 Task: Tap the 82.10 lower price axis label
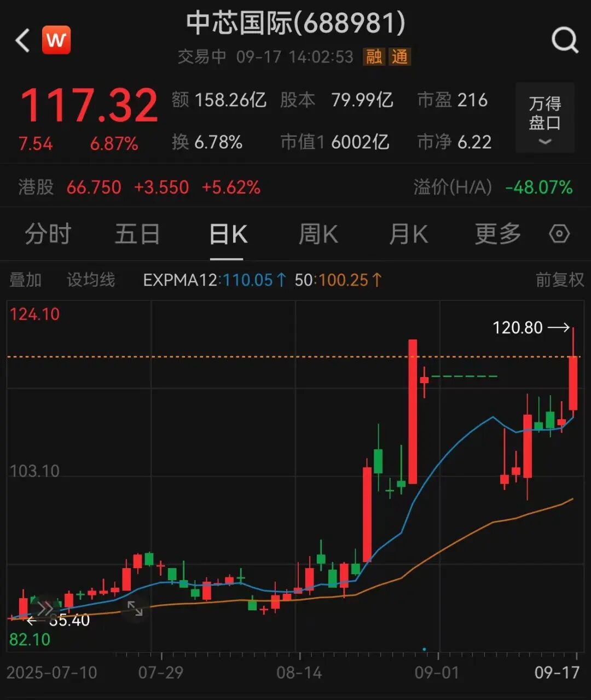click(30, 639)
